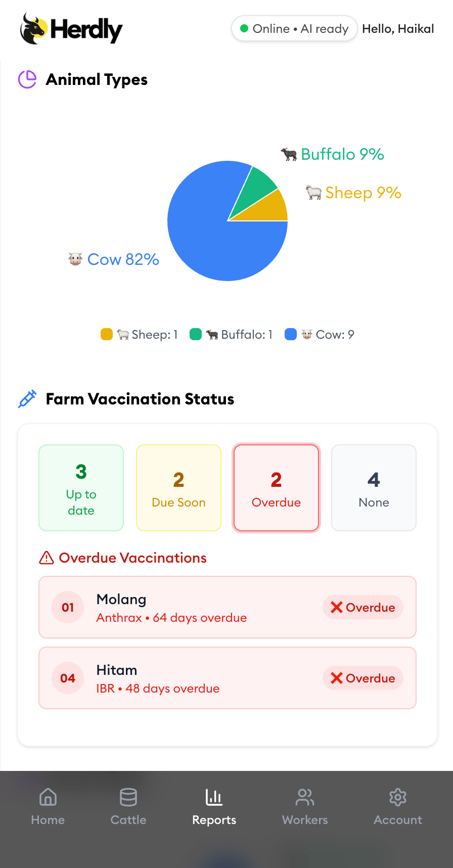Toggle the Overdue status card

point(277,488)
